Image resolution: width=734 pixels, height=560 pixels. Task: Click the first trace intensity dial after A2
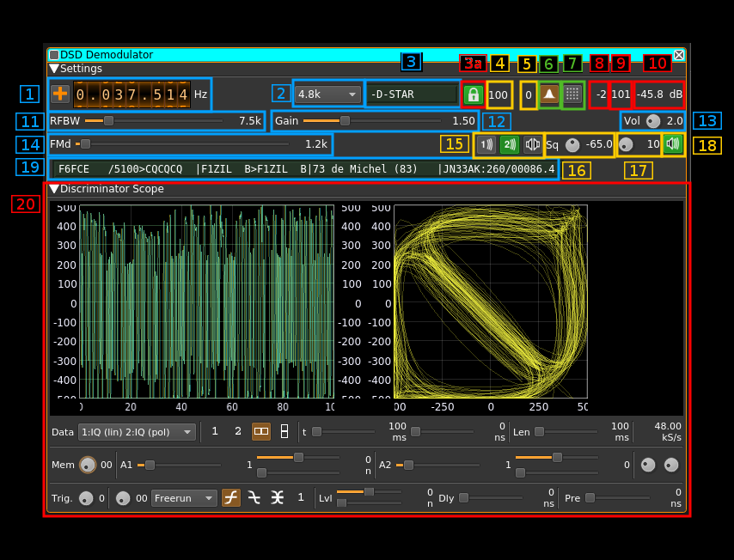648,465
